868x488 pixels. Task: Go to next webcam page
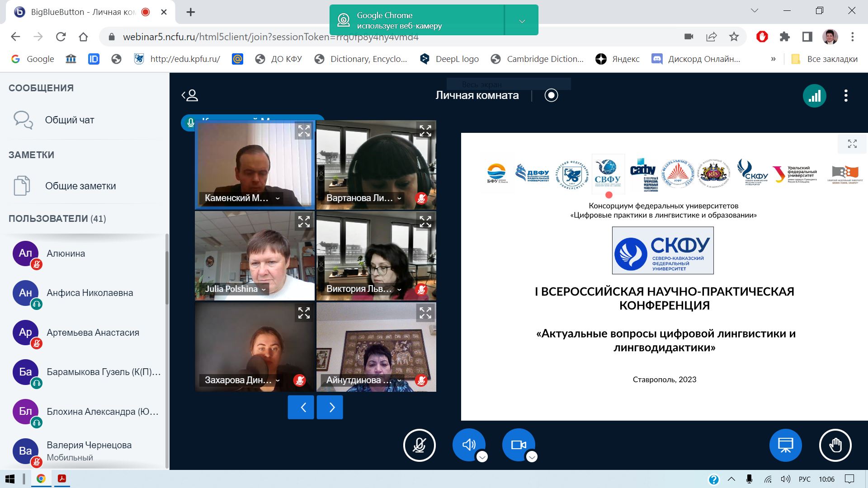330,408
